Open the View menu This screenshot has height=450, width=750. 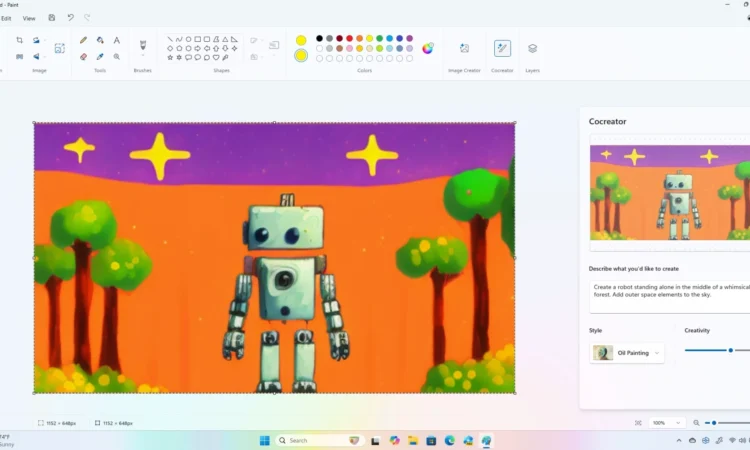[x=29, y=18]
